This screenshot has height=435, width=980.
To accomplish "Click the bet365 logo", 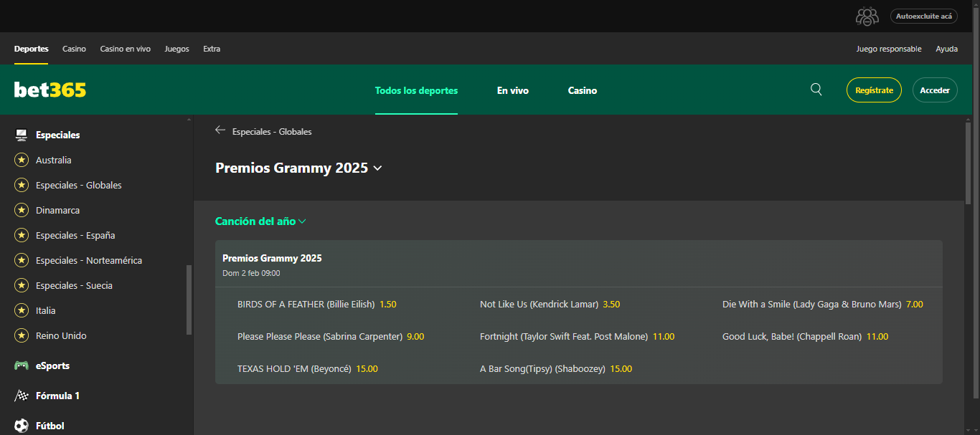I will click(x=50, y=90).
